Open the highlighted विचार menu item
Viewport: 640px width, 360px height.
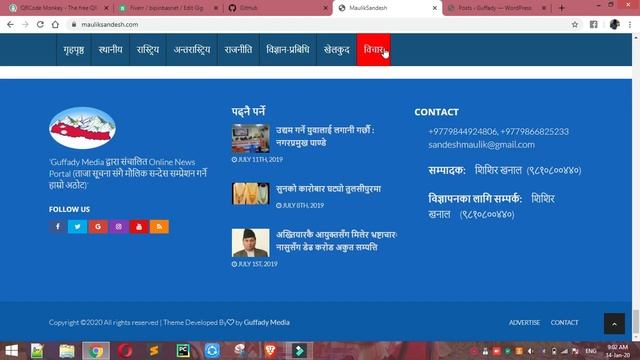click(x=373, y=50)
